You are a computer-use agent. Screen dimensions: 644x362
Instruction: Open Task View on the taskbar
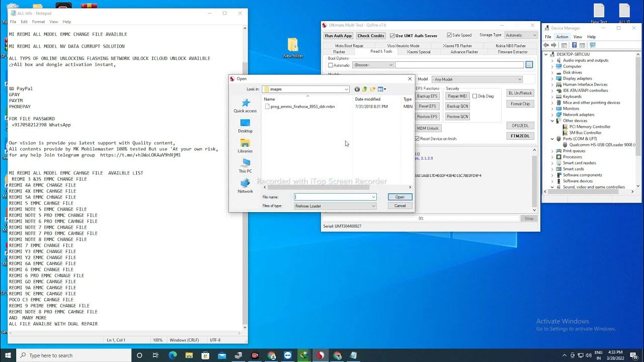point(155,355)
